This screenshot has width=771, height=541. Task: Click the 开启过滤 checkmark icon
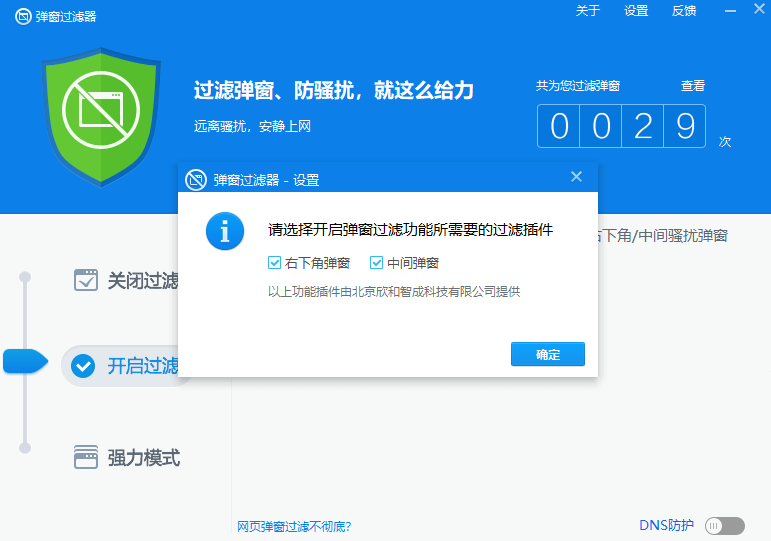click(x=86, y=366)
